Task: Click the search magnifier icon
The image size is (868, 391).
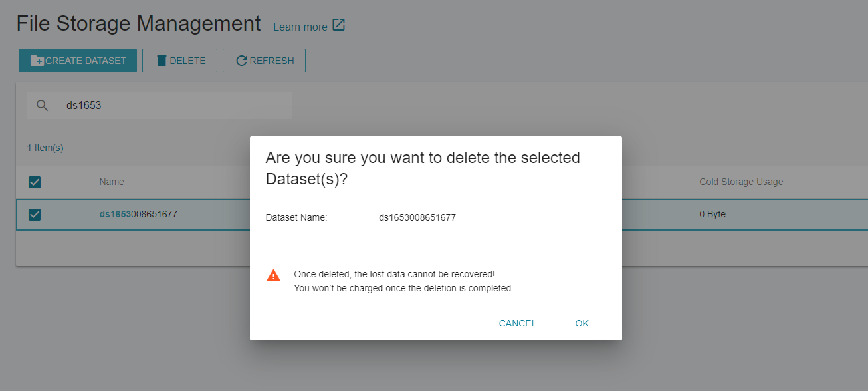Action: tap(43, 105)
